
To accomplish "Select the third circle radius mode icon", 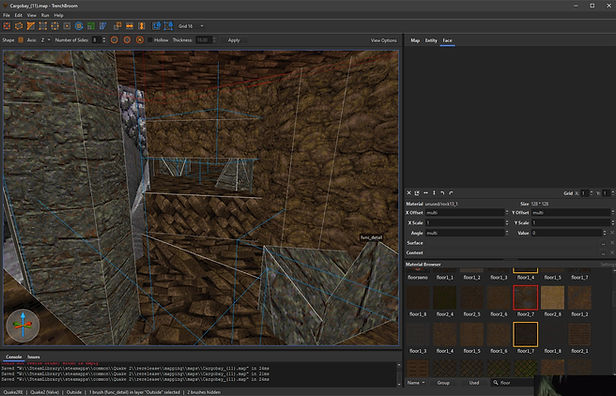I will [x=139, y=40].
